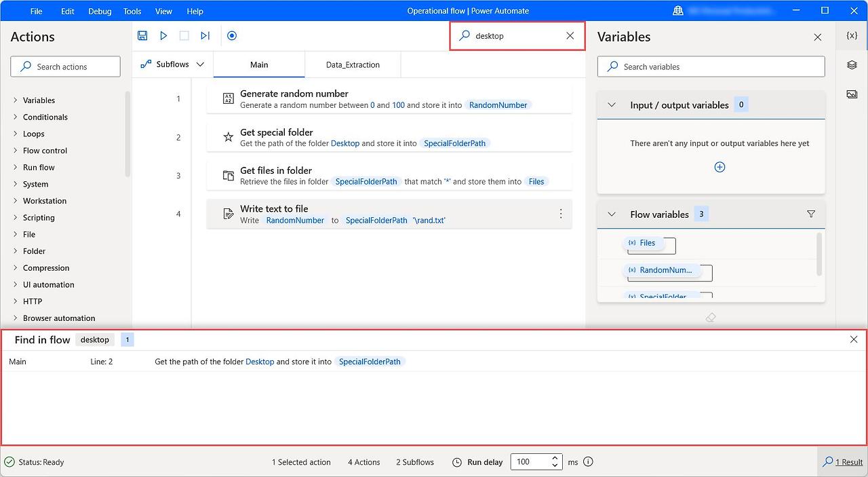Screen dimensions: 868x477
Task: Filter flow variables with the funnel icon
Action: 811,214
